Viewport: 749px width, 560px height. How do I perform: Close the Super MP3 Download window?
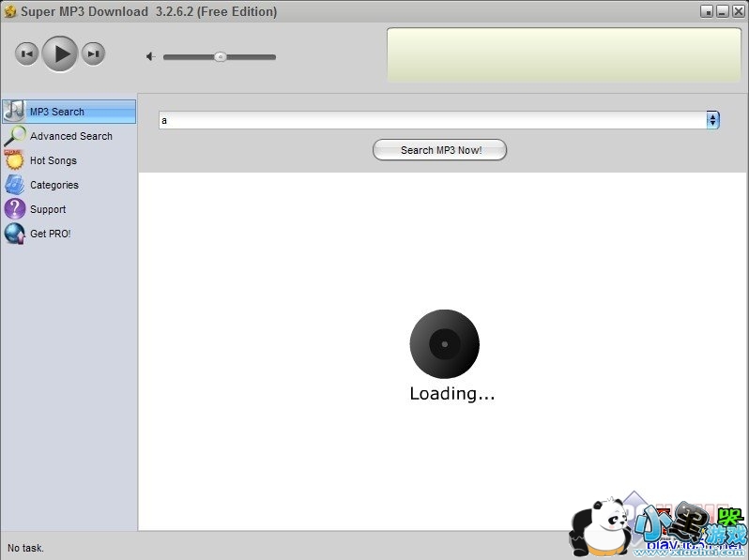tap(738, 11)
